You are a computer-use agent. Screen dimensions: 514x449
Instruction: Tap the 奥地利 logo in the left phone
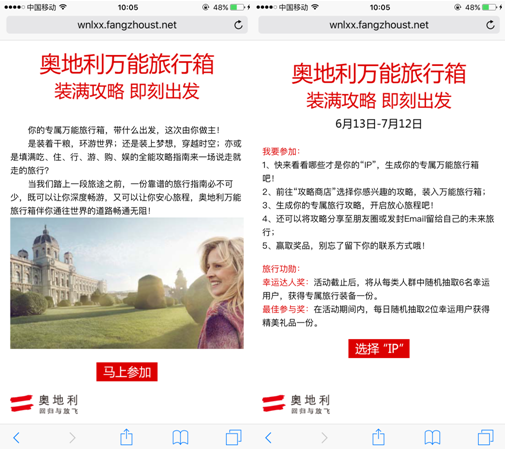click(x=44, y=404)
